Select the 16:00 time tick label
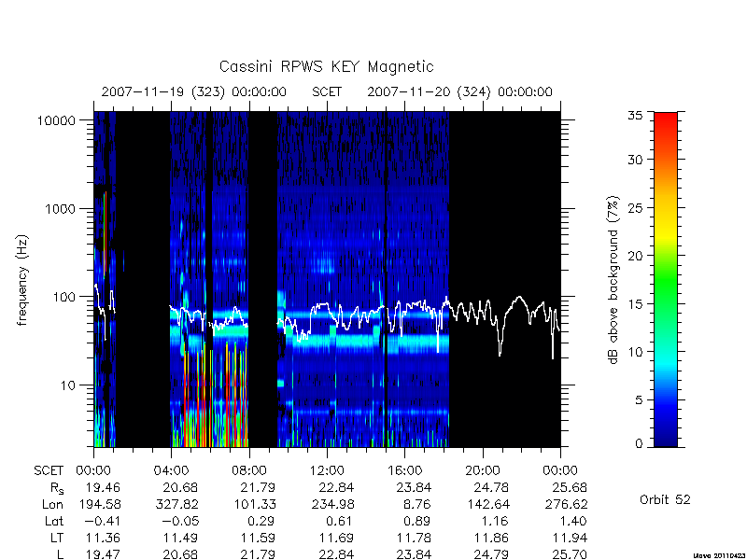The height and width of the screenshot is (560, 747). pyautogui.click(x=405, y=470)
